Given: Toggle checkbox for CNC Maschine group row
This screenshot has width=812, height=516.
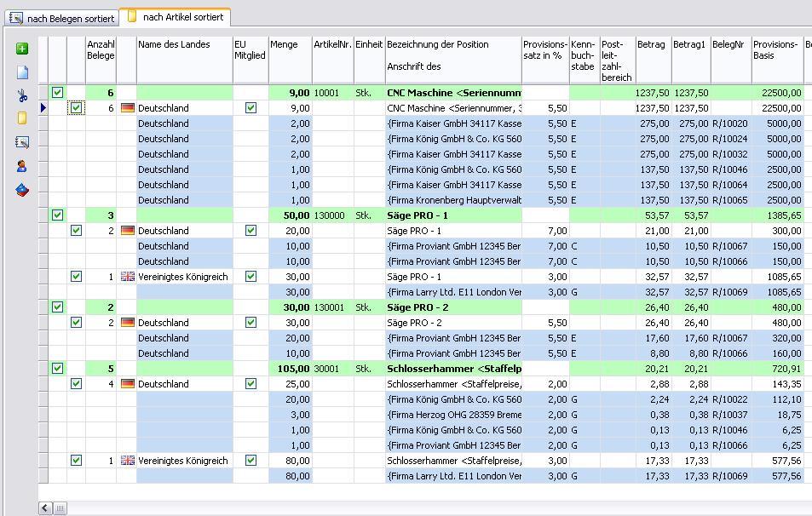Looking at the screenshot, I should [x=57, y=93].
